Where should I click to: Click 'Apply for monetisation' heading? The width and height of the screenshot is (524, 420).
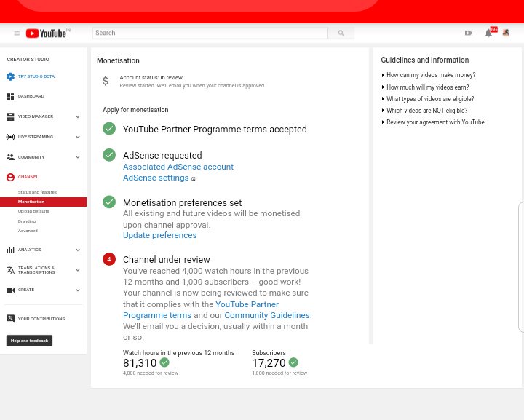[135, 110]
